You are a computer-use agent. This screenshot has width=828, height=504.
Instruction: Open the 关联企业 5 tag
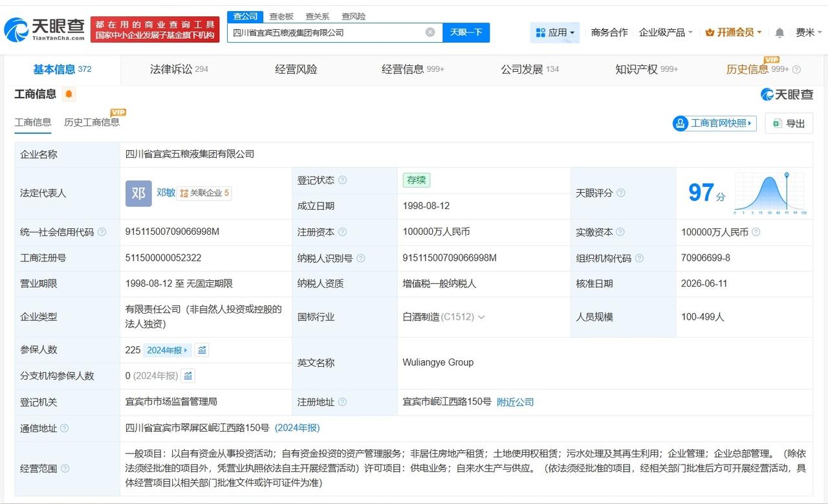pos(204,193)
